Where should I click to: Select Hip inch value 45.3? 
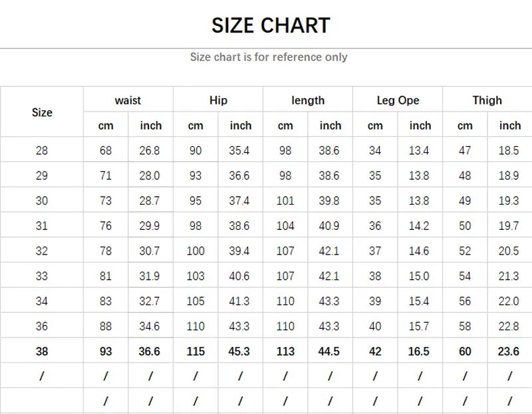click(239, 352)
